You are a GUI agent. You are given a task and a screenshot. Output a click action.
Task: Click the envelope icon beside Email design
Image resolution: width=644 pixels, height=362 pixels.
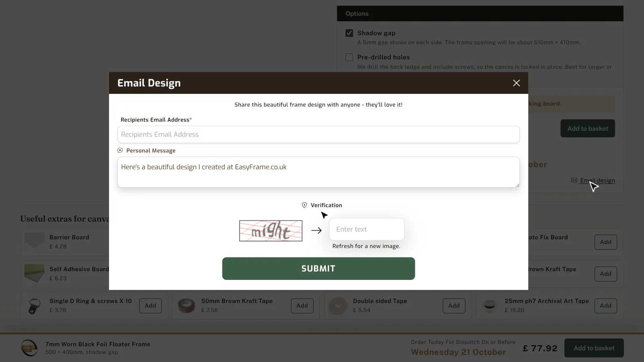tap(574, 180)
